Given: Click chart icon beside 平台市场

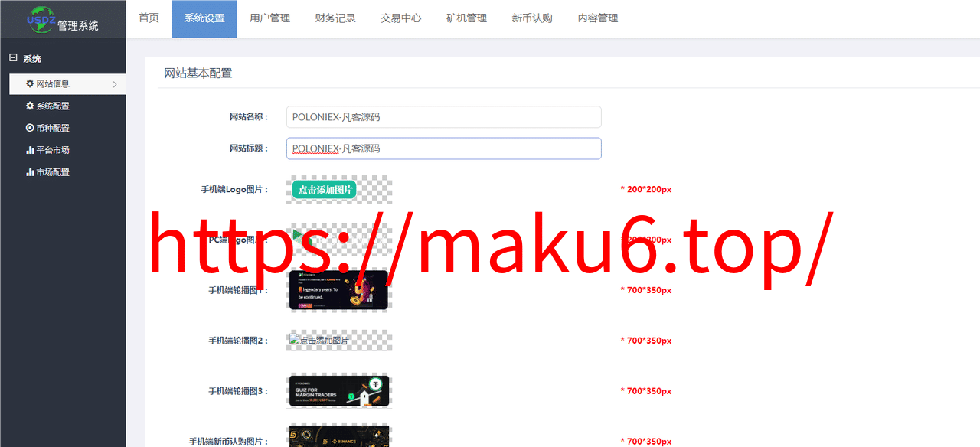Looking at the screenshot, I should 30,150.
